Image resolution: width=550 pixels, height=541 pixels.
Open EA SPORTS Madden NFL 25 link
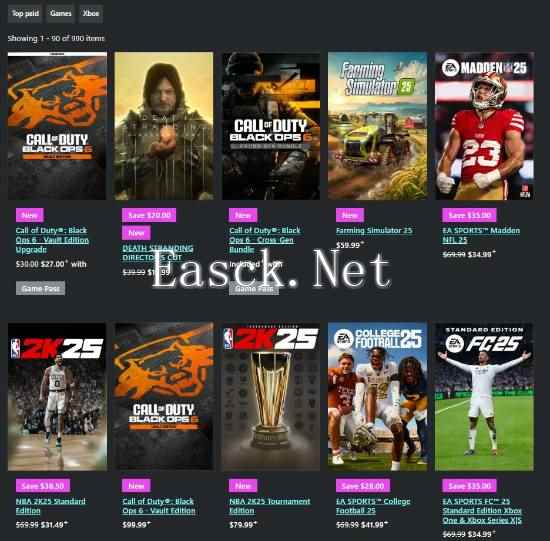pos(481,235)
